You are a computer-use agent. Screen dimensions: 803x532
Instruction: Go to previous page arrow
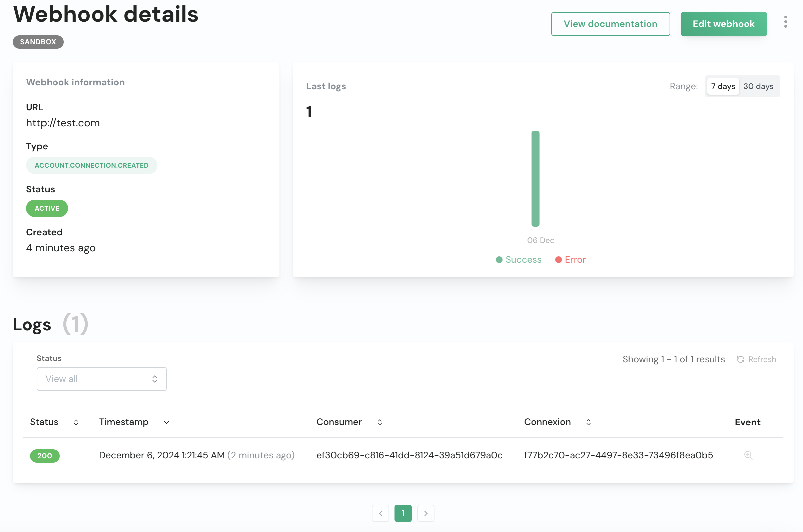tap(380, 513)
